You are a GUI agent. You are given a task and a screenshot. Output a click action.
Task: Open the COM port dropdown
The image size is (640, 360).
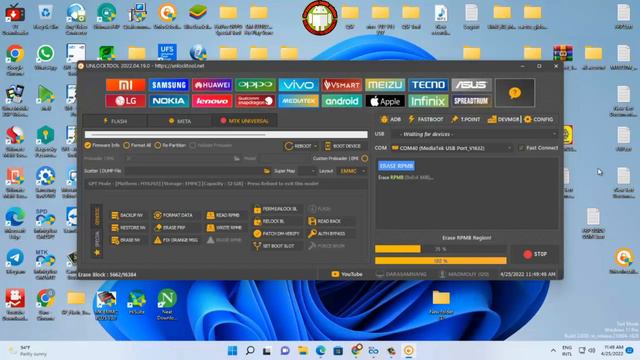pyautogui.click(x=451, y=148)
